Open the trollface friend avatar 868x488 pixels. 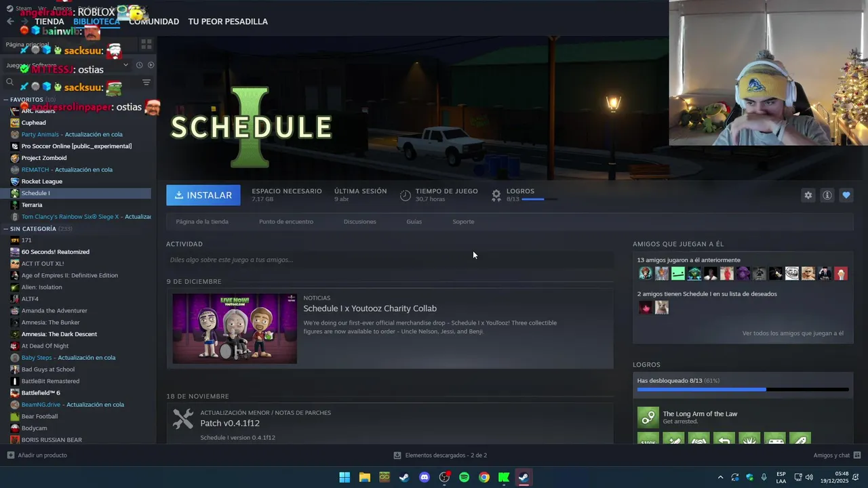pyautogui.click(x=791, y=273)
